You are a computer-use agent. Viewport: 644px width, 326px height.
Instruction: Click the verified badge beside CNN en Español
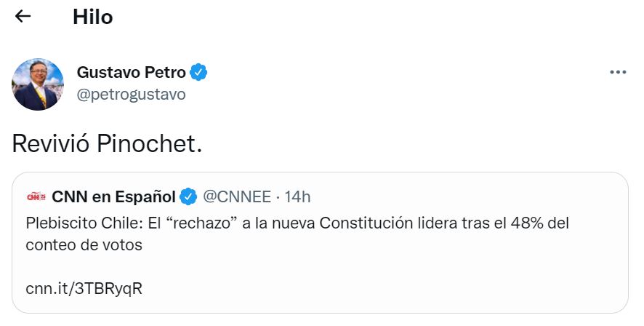(188, 196)
